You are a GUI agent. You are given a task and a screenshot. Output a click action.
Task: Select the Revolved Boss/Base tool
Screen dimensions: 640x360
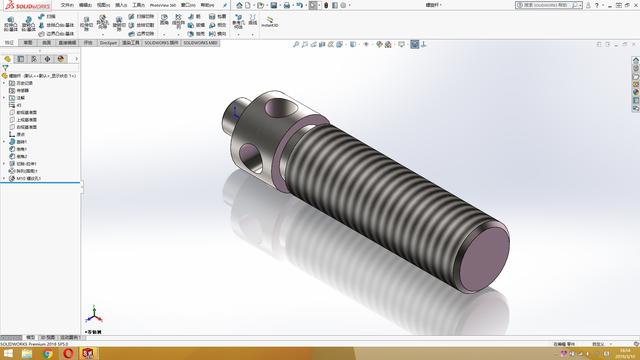(28, 24)
